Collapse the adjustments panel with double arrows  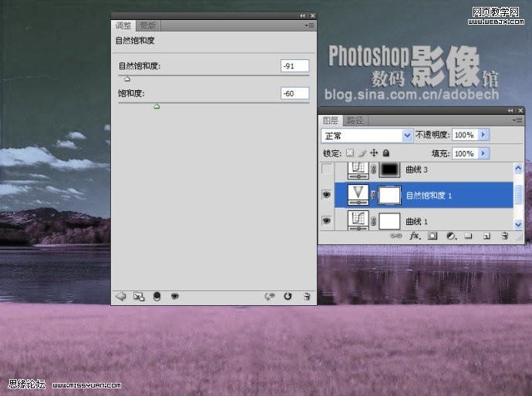coord(302,15)
